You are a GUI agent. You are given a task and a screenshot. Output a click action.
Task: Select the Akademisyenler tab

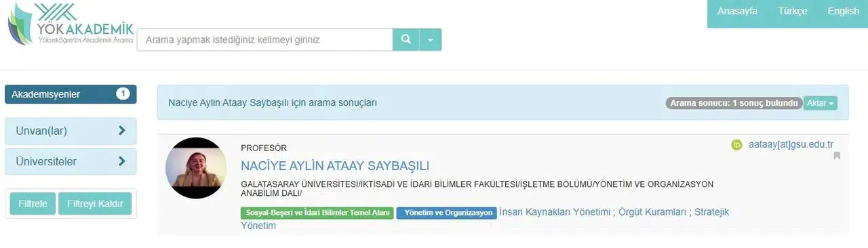71,94
